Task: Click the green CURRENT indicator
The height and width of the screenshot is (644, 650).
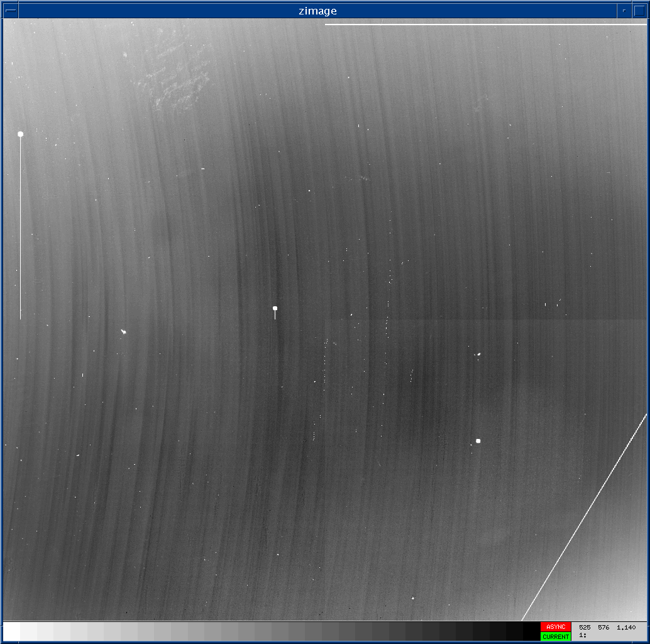Action: pos(556,636)
